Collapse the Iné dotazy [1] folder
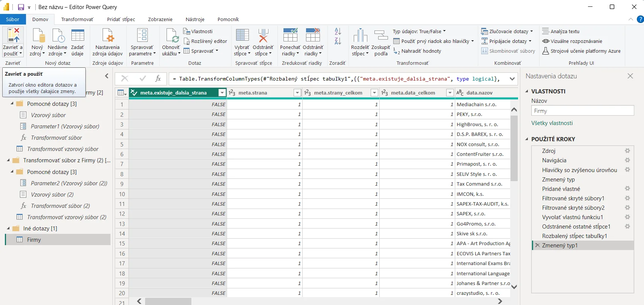Viewport: 644px width, 305px height. point(8,228)
